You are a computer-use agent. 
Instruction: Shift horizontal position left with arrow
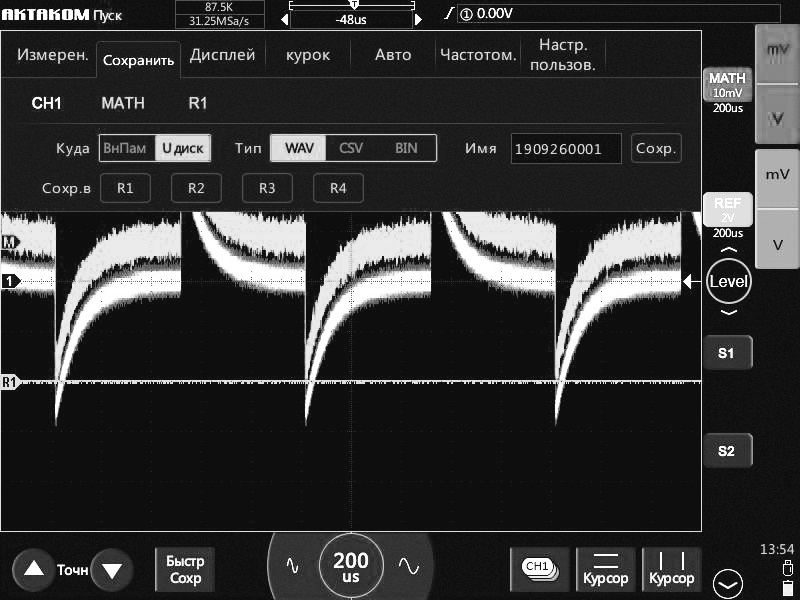pos(285,19)
